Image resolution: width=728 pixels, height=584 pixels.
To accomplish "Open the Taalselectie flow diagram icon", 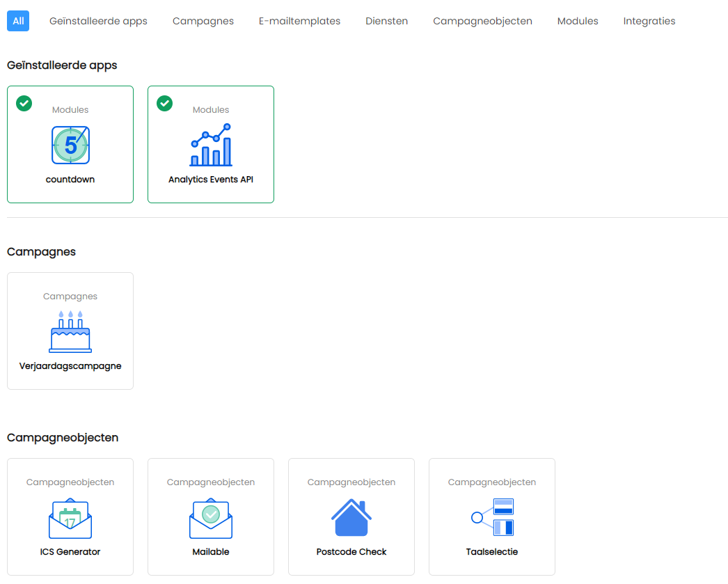I will click(492, 518).
